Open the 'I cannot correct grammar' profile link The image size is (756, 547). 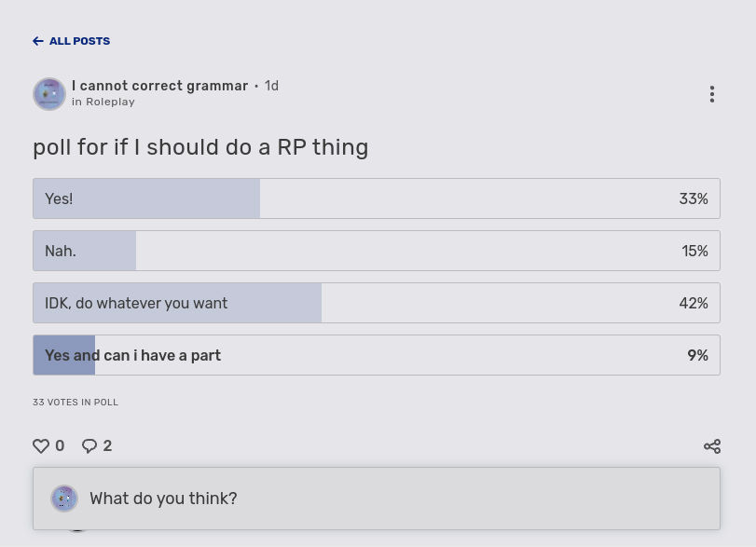tap(159, 86)
